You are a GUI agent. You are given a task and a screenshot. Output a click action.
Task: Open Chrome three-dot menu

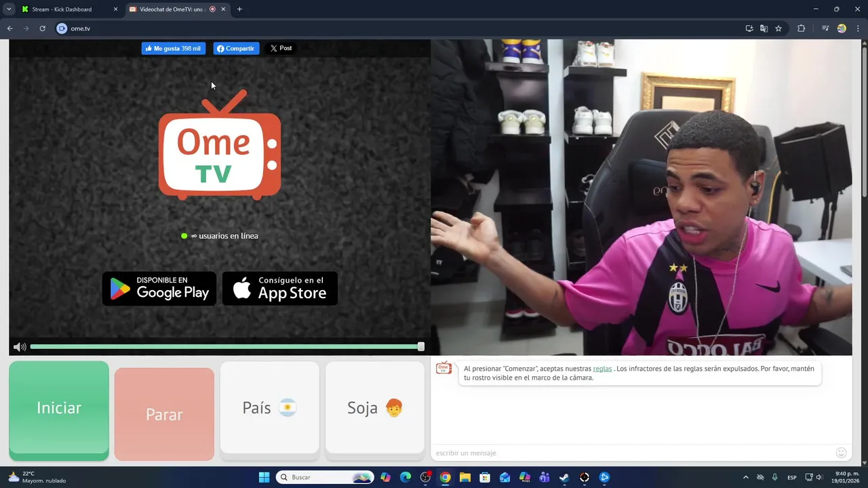click(x=857, y=28)
